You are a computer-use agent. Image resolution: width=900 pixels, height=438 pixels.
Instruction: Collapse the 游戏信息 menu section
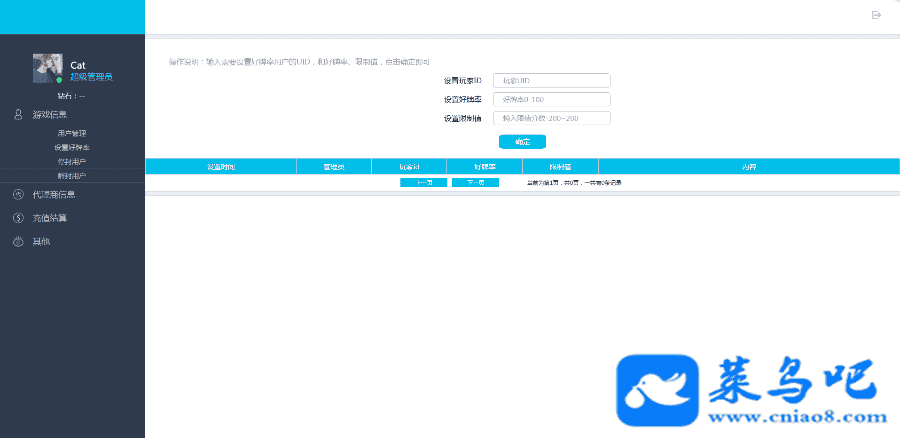point(50,115)
